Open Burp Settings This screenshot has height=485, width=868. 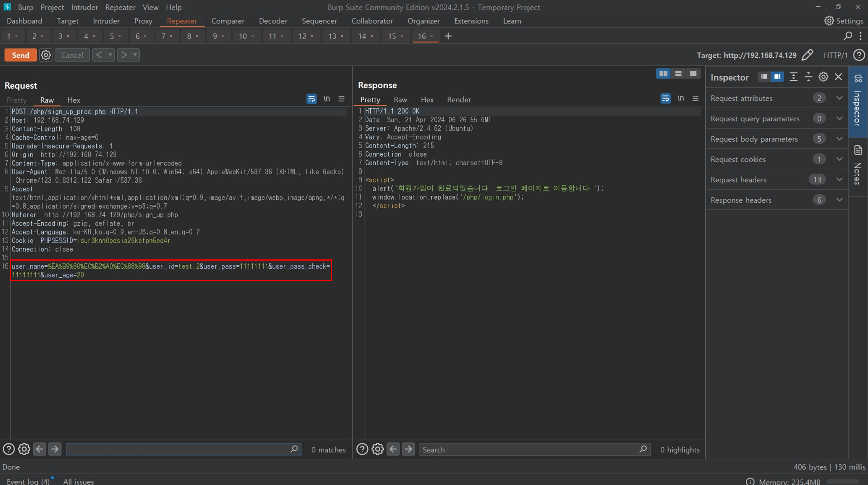coord(844,21)
